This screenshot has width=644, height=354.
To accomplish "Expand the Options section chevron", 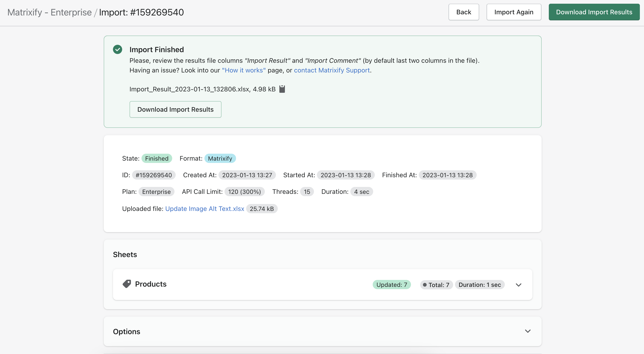I will click(528, 331).
